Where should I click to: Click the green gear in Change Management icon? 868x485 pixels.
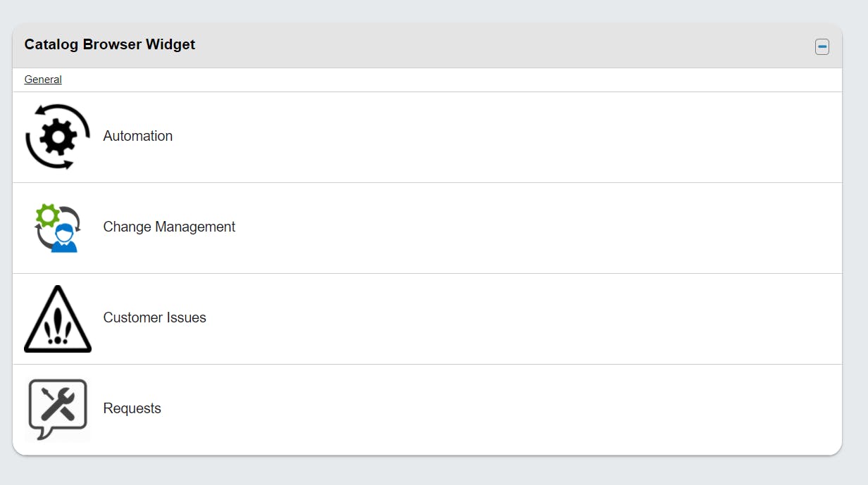(48, 215)
